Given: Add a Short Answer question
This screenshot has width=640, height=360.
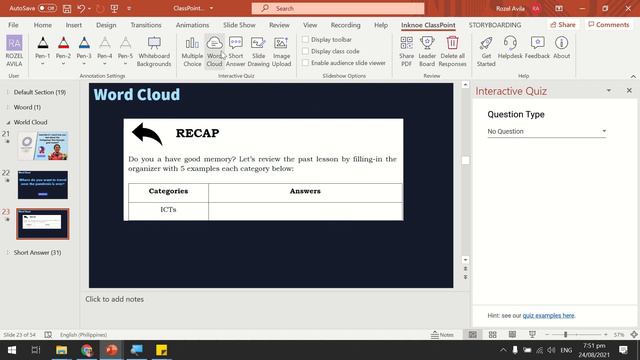Looking at the screenshot, I should [x=236, y=51].
